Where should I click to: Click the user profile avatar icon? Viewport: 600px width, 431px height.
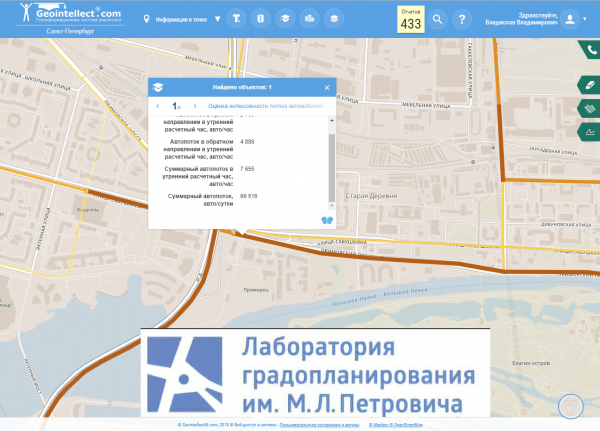570,19
